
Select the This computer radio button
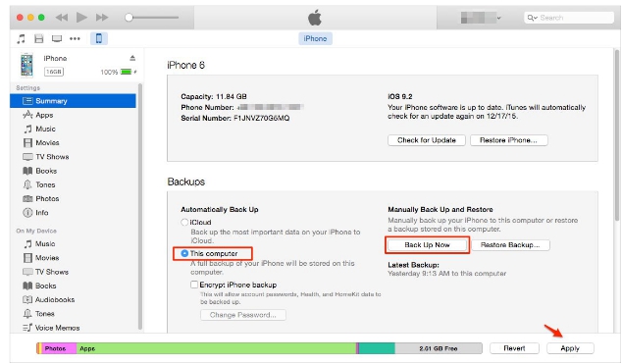point(184,253)
